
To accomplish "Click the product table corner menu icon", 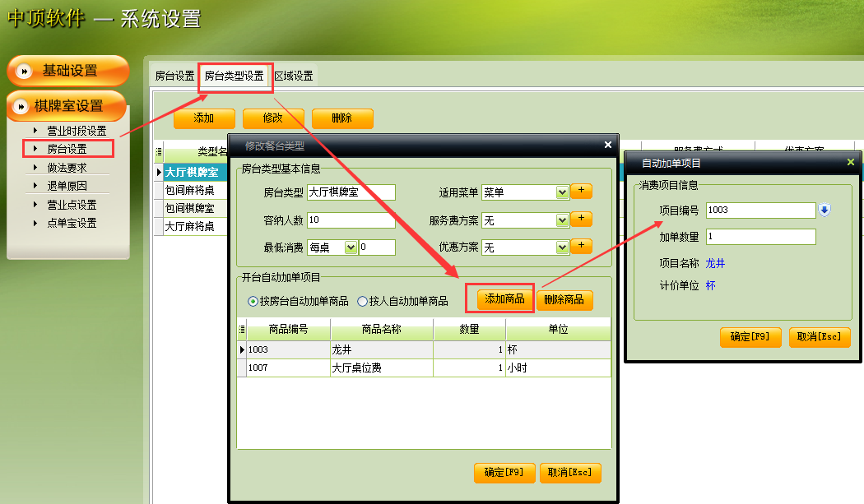I will tap(242, 330).
